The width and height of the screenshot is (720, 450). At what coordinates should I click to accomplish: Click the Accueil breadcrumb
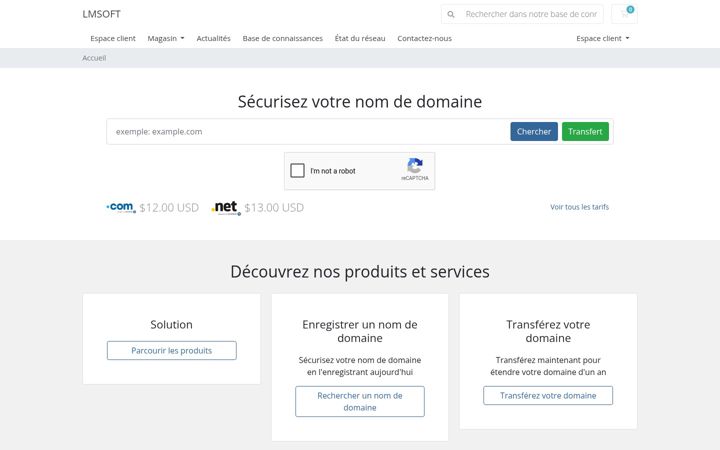[x=94, y=58]
